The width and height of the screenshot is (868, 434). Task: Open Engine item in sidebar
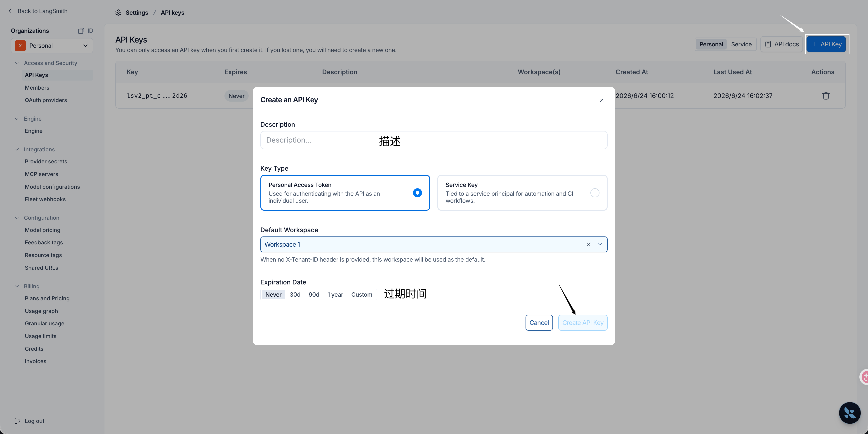pos(33,131)
